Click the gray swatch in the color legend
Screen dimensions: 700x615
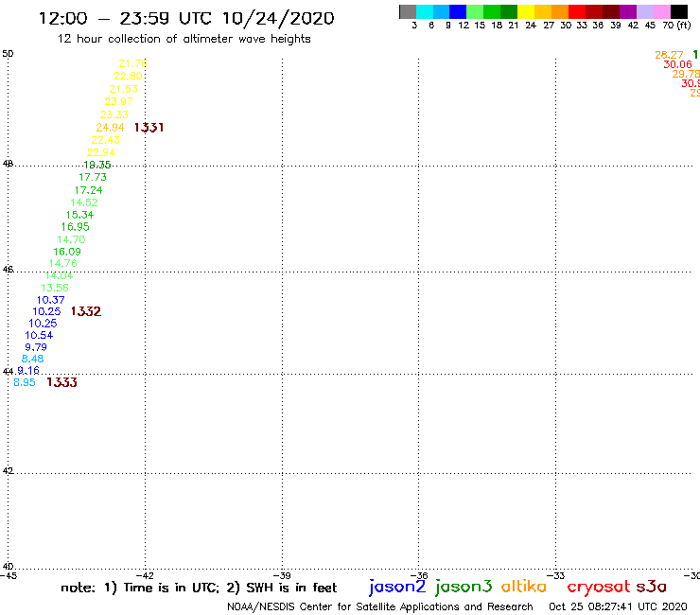(408, 11)
